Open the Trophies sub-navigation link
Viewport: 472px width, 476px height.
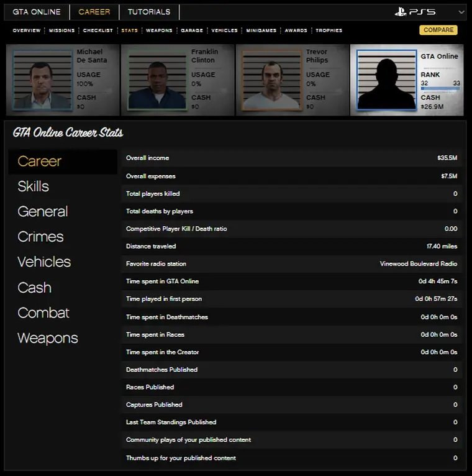[x=329, y=30]
